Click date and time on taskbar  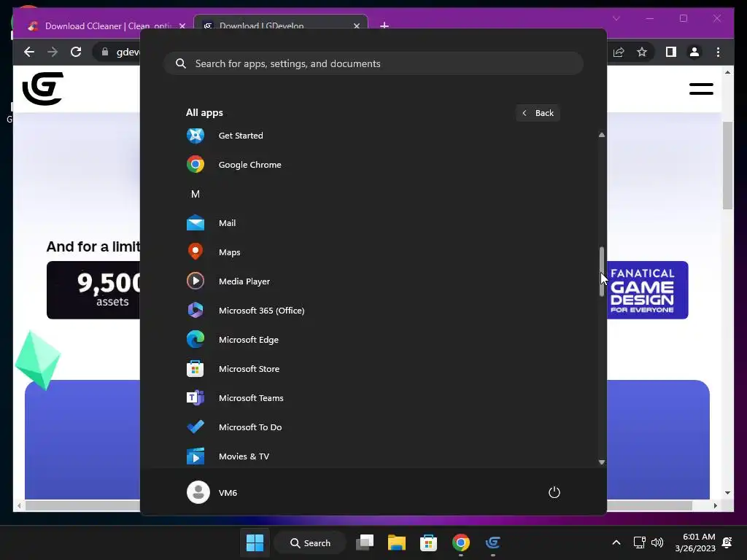tap(695, 542)
